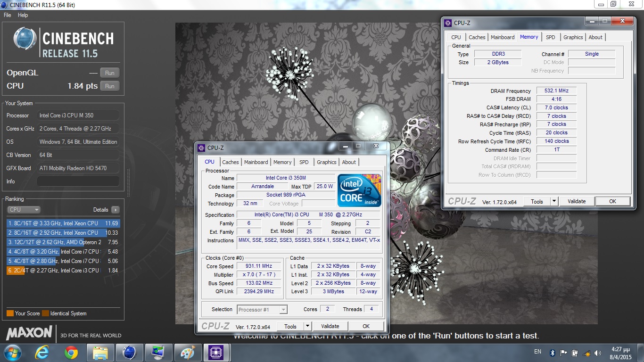
Task: Select ranking row 4C/8T @ 2.80 GHz
Action: (x=63, y=261)
